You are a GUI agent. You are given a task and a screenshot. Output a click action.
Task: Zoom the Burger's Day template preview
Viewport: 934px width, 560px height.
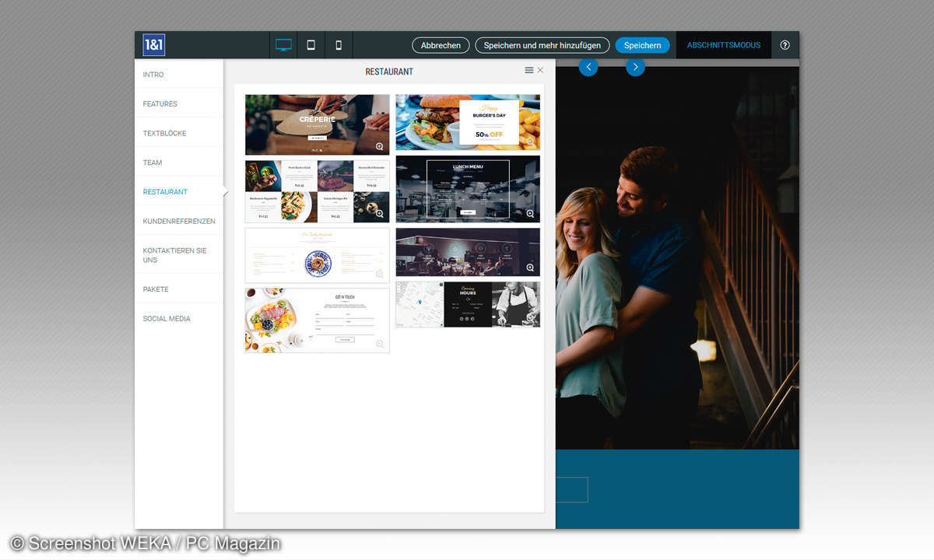click(x=530, y=142)
